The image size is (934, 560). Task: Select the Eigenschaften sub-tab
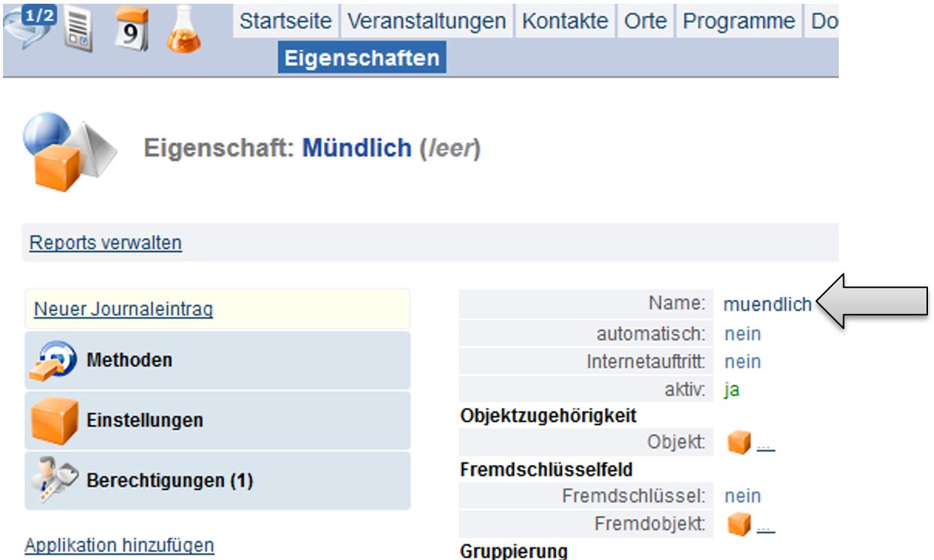click(x=362, y=58)
